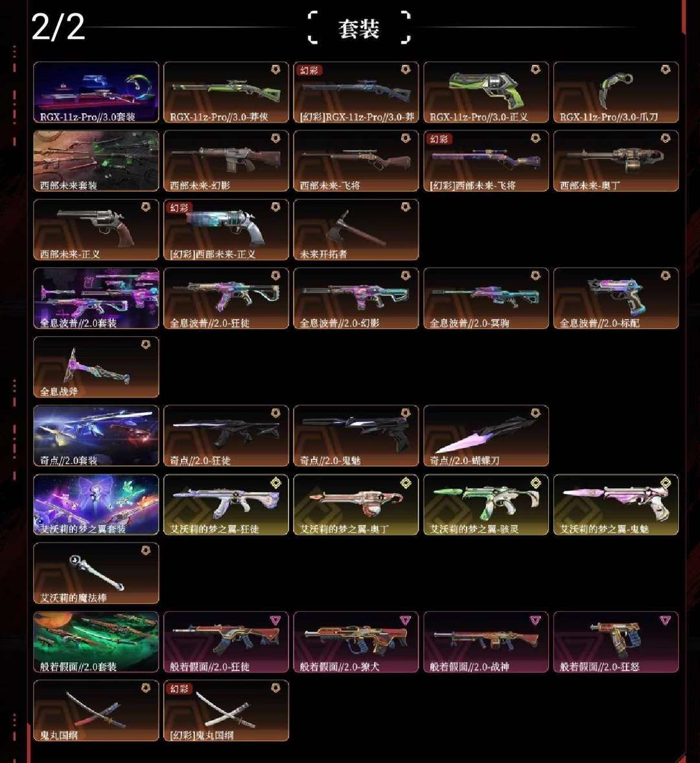Select the RGX-11z-Pro//3.0-爪刀 karambit card
Screen dimensions: 700x763
click(x=616, y=92)
